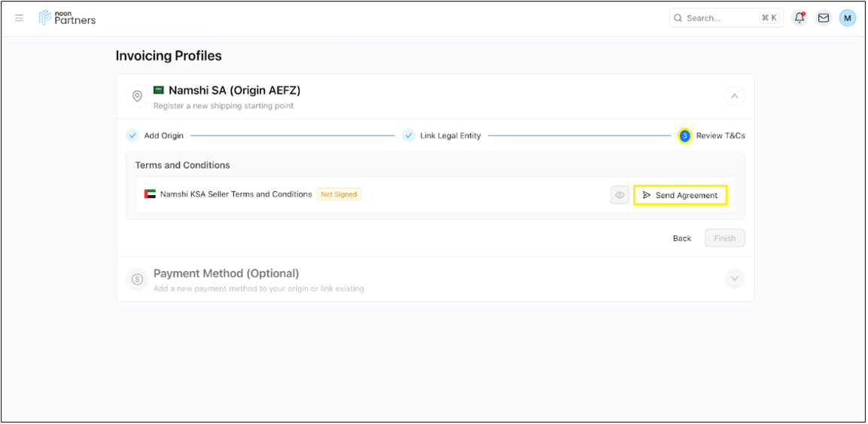Select step 3 Review T&Cs
Image resolution: width=868 pixels, height=424 pixels.
pyautogui.click(x=711, y=136)
